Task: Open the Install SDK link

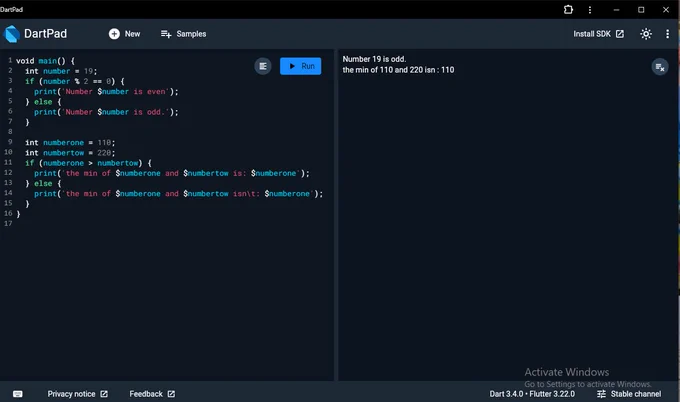Action: pos(598,34)
